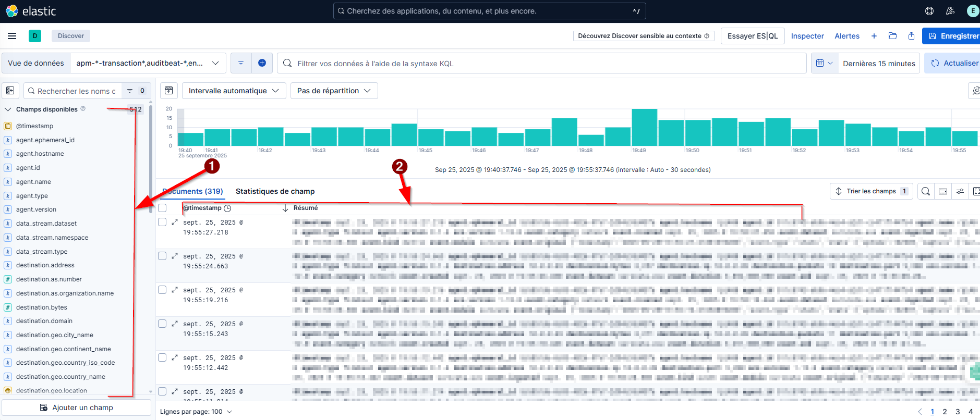980x420 pixels.
Task: Create new search with plus icon
Action: point(874,36)
